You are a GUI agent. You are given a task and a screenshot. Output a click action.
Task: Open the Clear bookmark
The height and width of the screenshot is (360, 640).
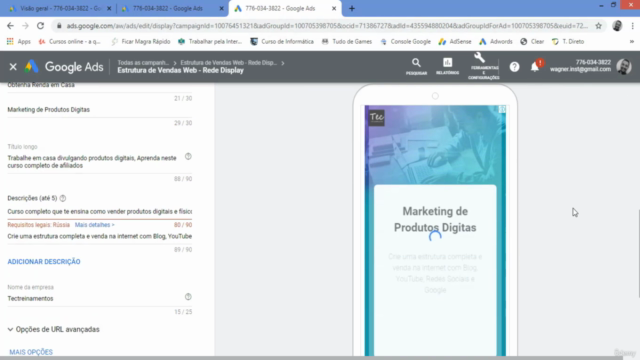532,42
